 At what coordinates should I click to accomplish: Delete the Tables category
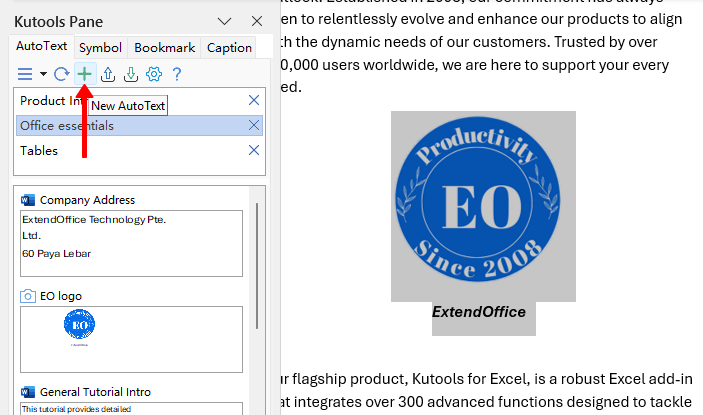254,150
